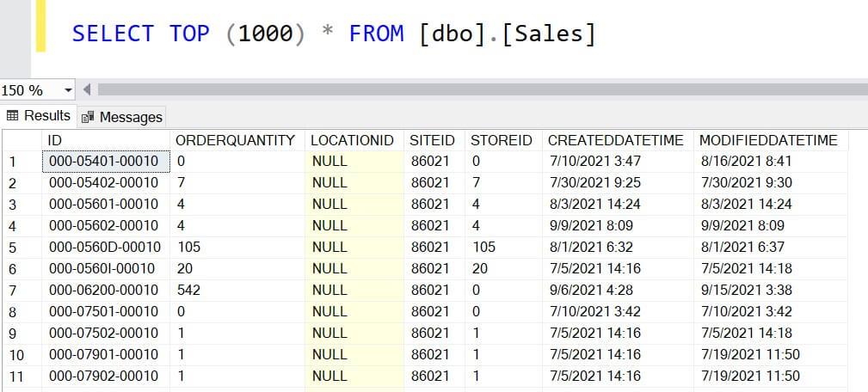Click the MODIFIEDDATETIME column header
The width and height of the screenshot is (868, 392).
pos(768,140)
